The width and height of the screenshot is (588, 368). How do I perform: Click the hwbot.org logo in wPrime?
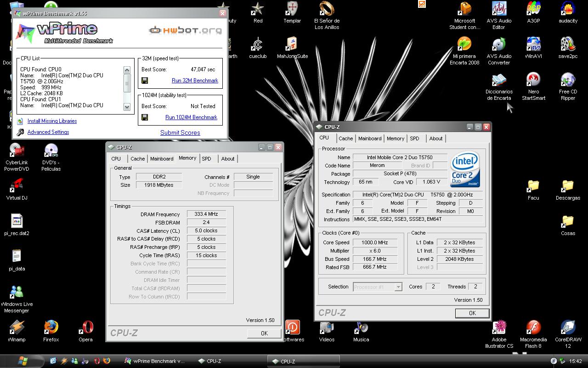click(186, 30)
